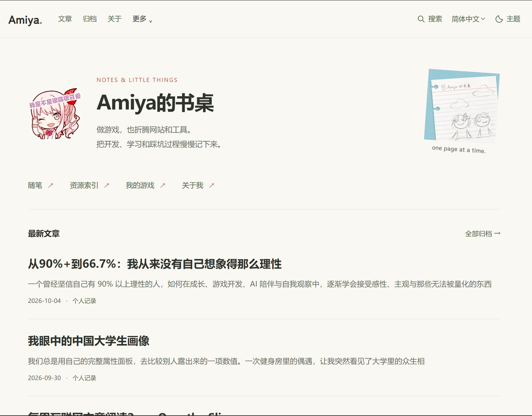Click summary text starting 我们总是用自己的
The image size is (532, 416).
click(x=227, y=362)
